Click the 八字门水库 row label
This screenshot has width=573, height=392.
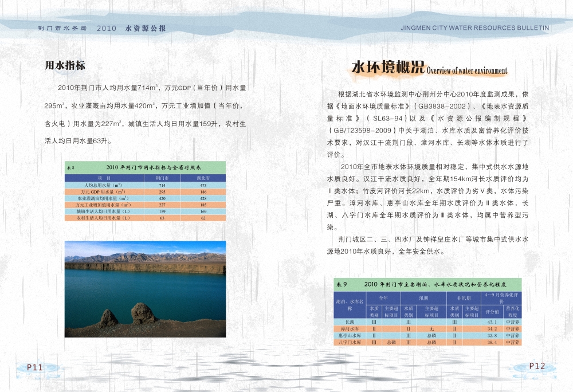tap(350, 342)
